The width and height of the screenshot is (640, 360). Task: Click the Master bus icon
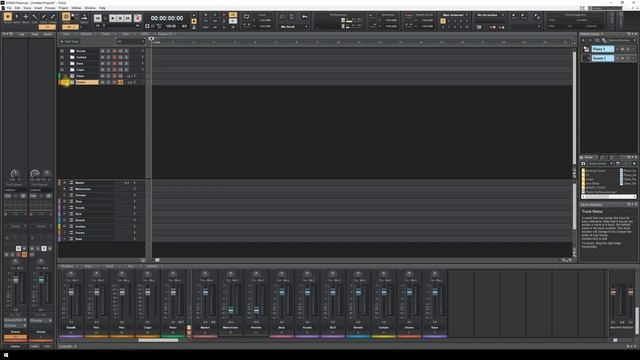(71, 183)
